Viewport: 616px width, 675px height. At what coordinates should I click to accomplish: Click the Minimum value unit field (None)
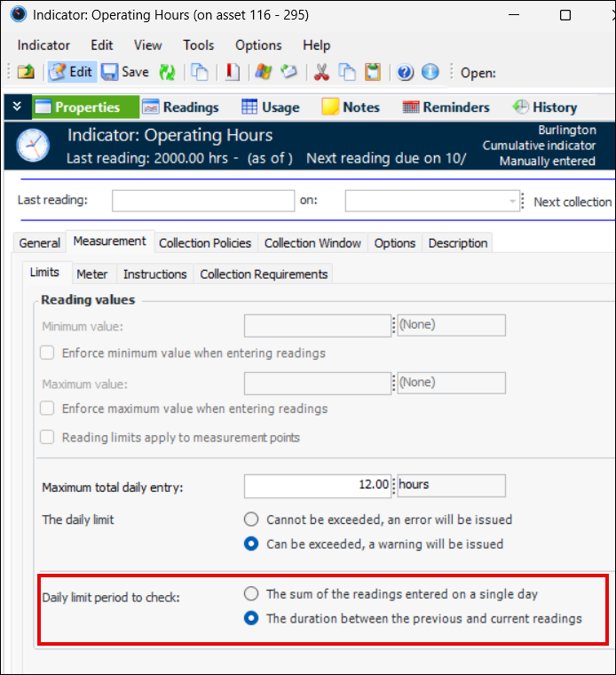pyautogui.click(x=451, y=325)
